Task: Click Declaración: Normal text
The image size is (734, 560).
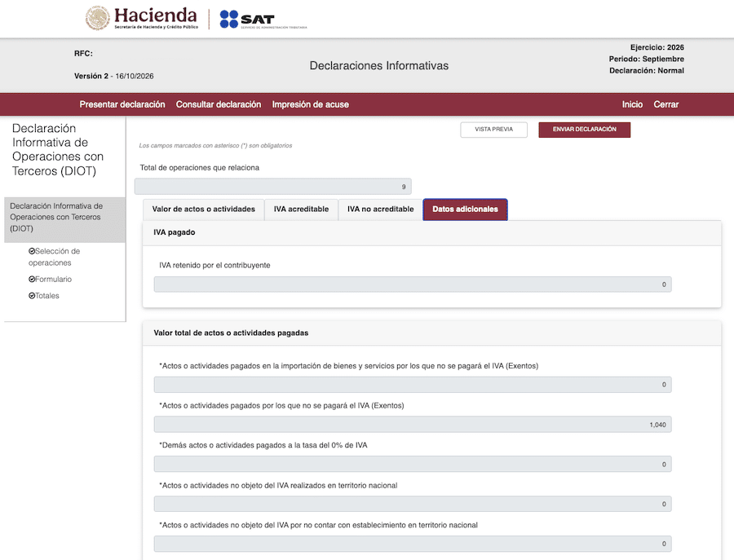Action: pos(647,71)
